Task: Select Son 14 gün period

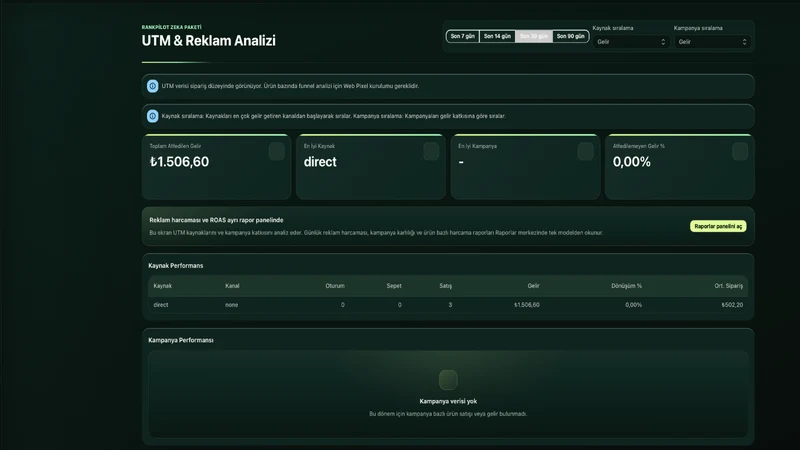Action: click(x=497, y=36)
